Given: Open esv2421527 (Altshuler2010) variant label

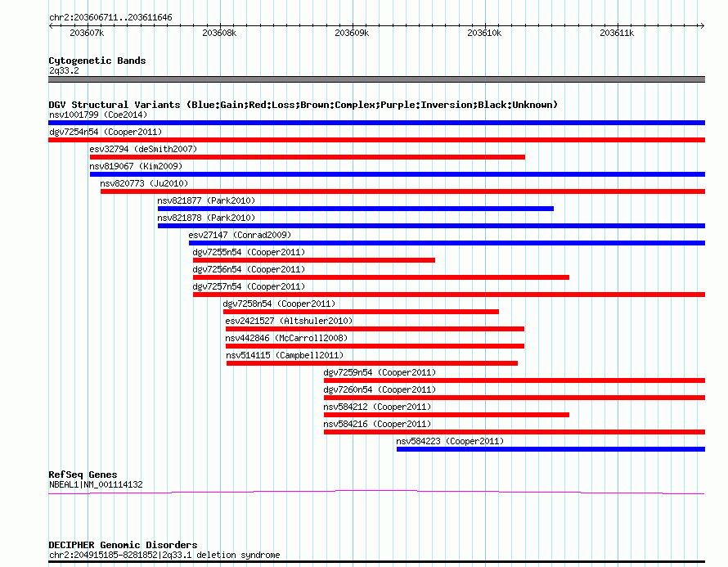Looking at the screenshot, I should click(x=289, y=321).
